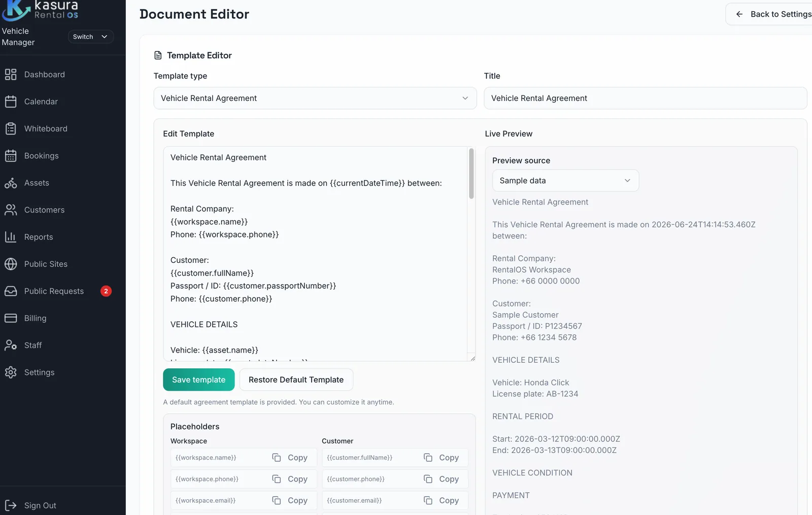Image resolution: width=812 pixels, height=515 pixels.
Task: Click the Title input field
Action: [x=645, y=98]
